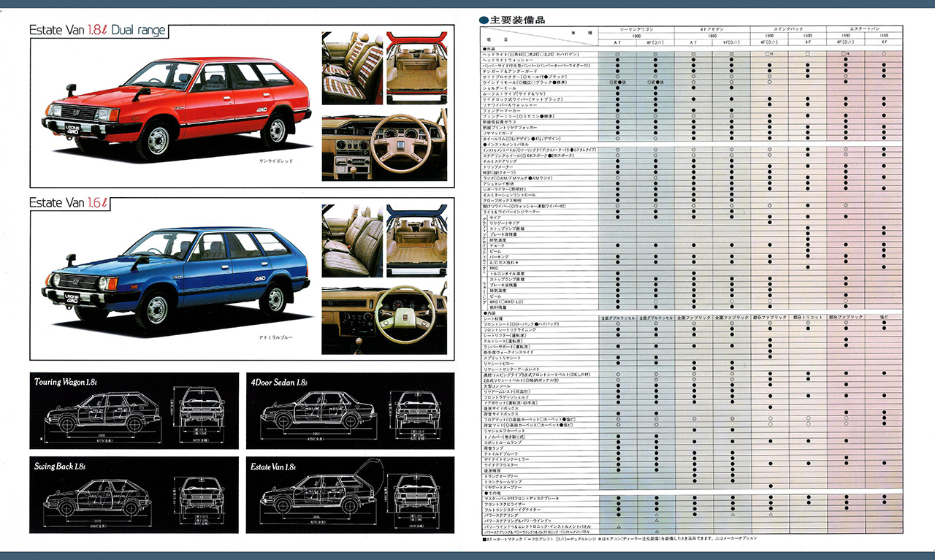Image resolution: width=935 pixels, height=560 pixels.
Task: Click the column header 'スイングバック'
Action: point(789,29)
